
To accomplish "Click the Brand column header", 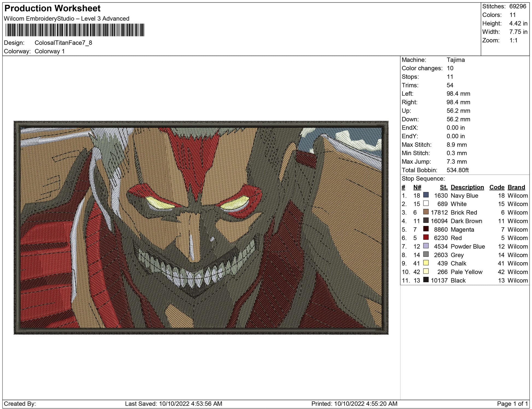I will click(516, 187).
